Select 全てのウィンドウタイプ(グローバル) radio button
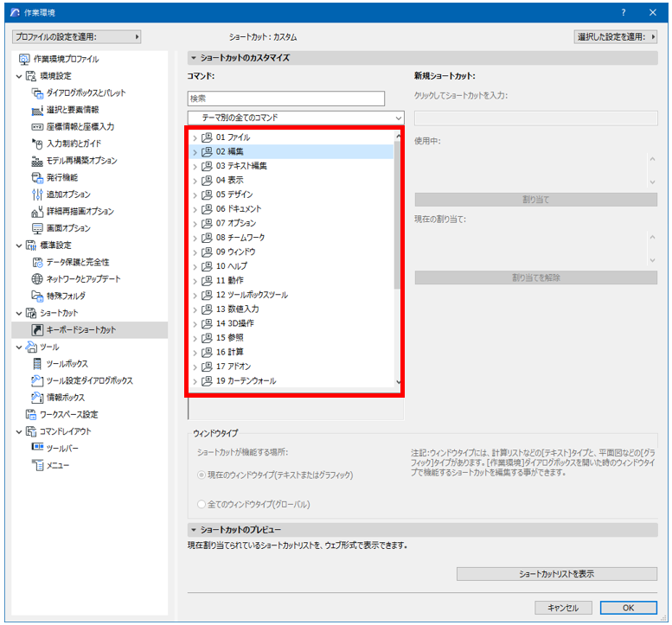Image resolution: width=672 pixels, height=625 pixels. (201, 504)
